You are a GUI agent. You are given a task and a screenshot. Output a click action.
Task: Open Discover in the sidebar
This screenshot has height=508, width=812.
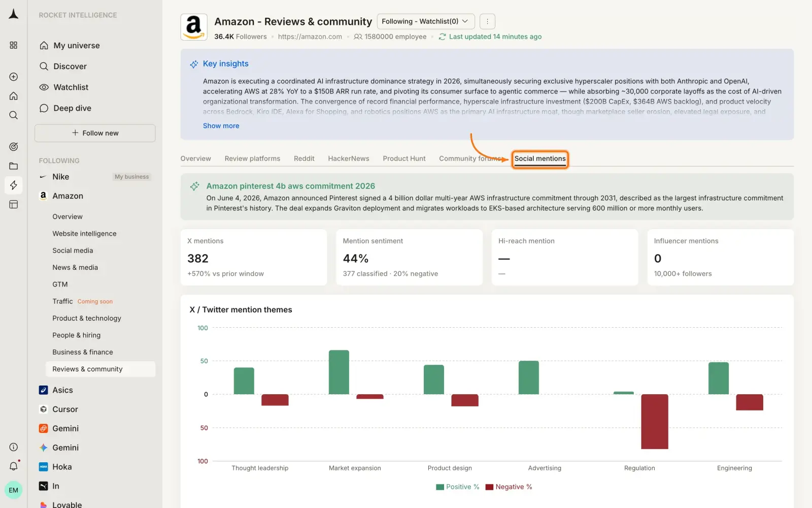point(70,67)
